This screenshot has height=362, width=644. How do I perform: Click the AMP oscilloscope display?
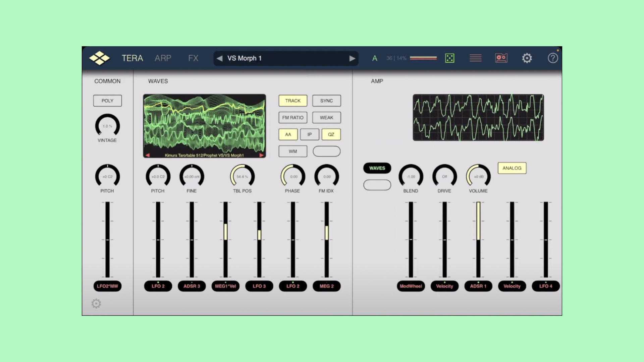click(478, 117)
